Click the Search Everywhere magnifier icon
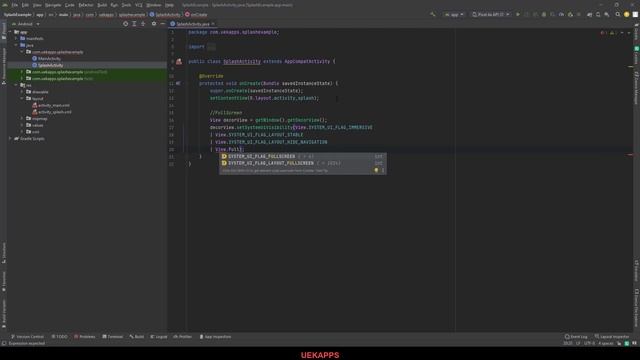This screenshot has width=640, height=360. [618, 14]
